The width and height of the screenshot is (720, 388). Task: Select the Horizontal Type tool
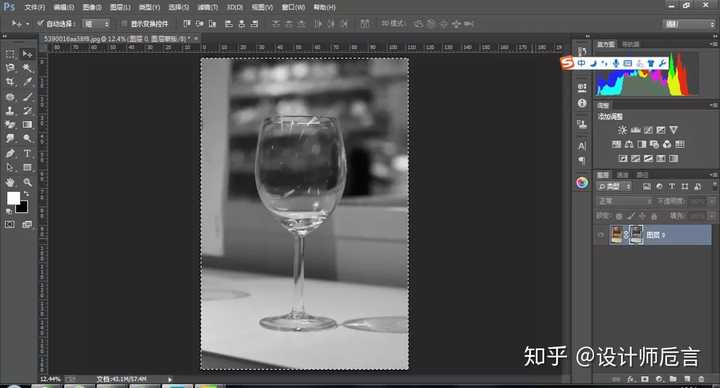pos(27,153)
